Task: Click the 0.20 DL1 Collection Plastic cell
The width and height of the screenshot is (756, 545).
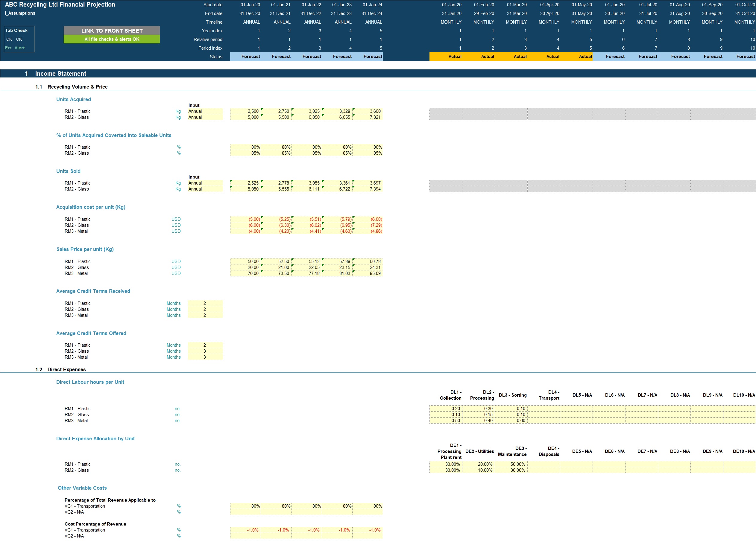Action: 446,408
